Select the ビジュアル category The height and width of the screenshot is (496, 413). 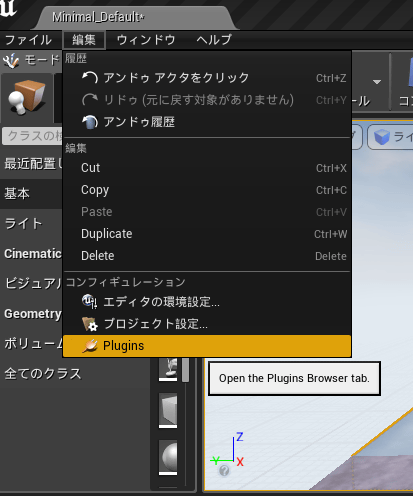(31, 284)
